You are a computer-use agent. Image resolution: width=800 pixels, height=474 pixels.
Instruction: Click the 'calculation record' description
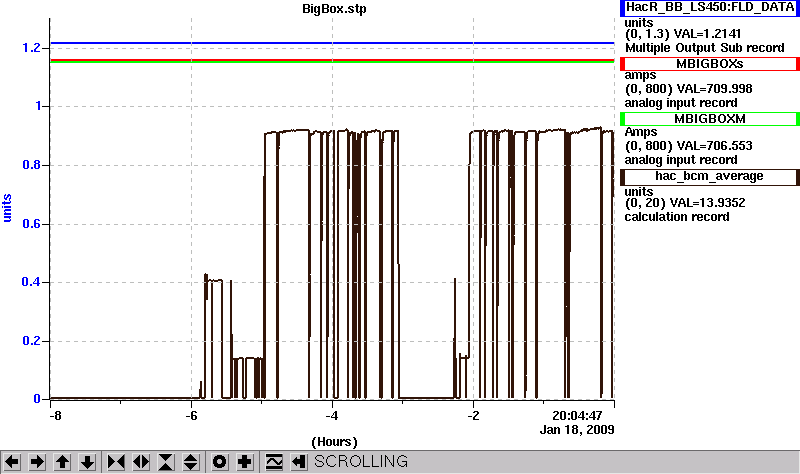tap(677, 217)
